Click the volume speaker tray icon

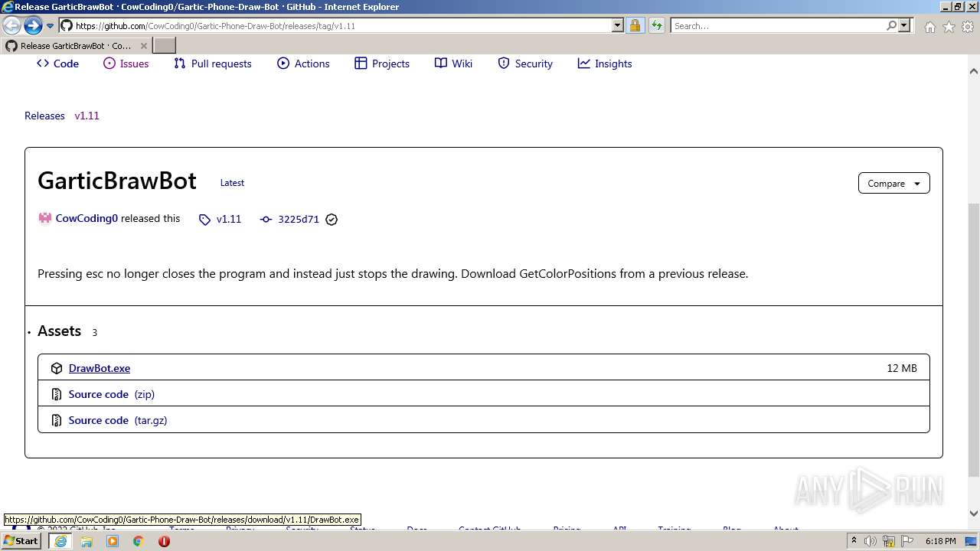(871, 541)
